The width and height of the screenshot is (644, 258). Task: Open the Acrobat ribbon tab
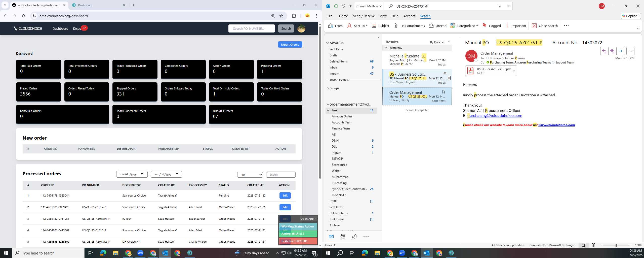[409, 16]
